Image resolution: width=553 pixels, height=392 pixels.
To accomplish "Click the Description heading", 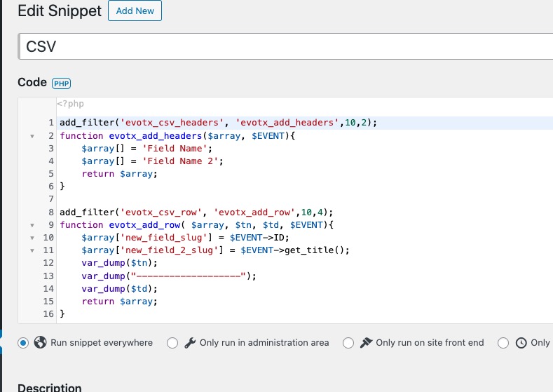I will tap(50, 387).
